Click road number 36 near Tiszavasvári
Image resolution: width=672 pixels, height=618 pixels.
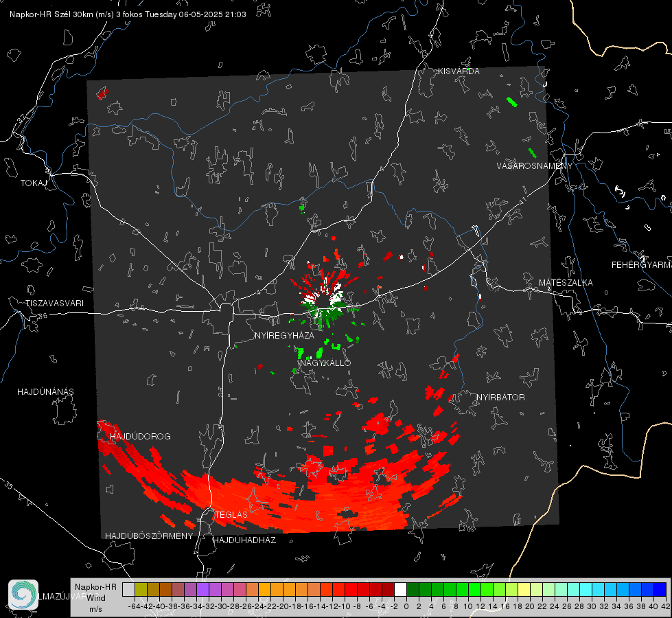(x=43, y=316)
